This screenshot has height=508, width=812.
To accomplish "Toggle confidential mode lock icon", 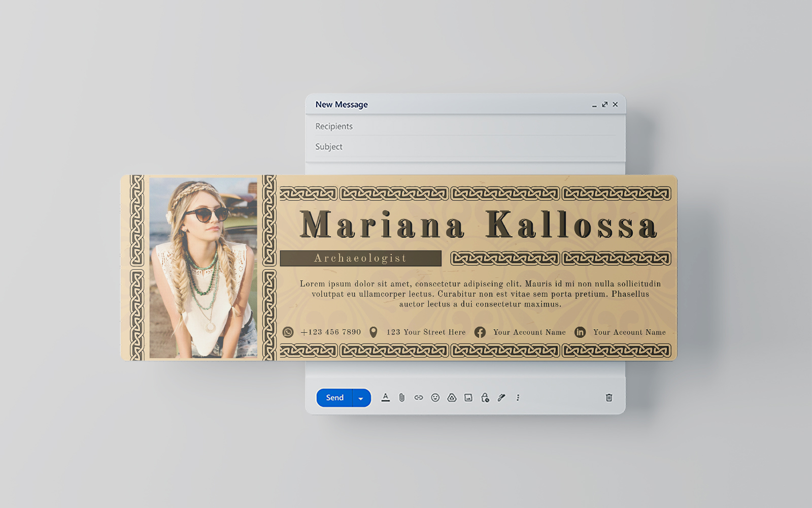I will coord(485,398).
